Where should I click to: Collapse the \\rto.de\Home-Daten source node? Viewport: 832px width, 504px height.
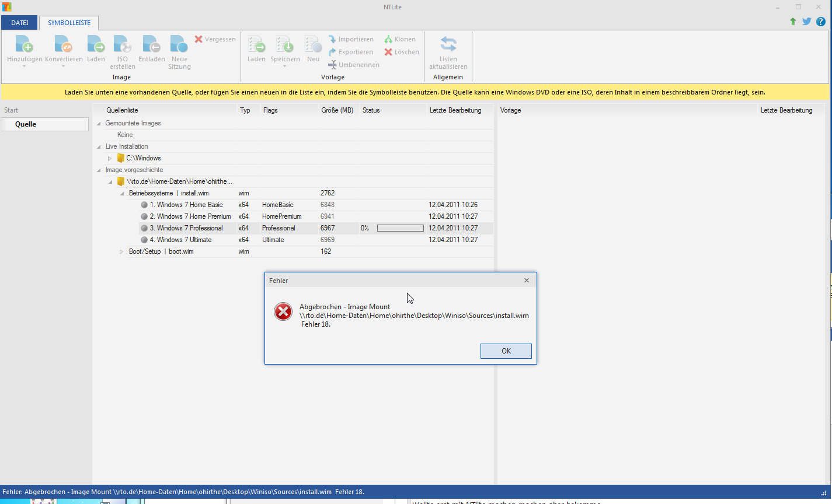(x=110, y=182)
